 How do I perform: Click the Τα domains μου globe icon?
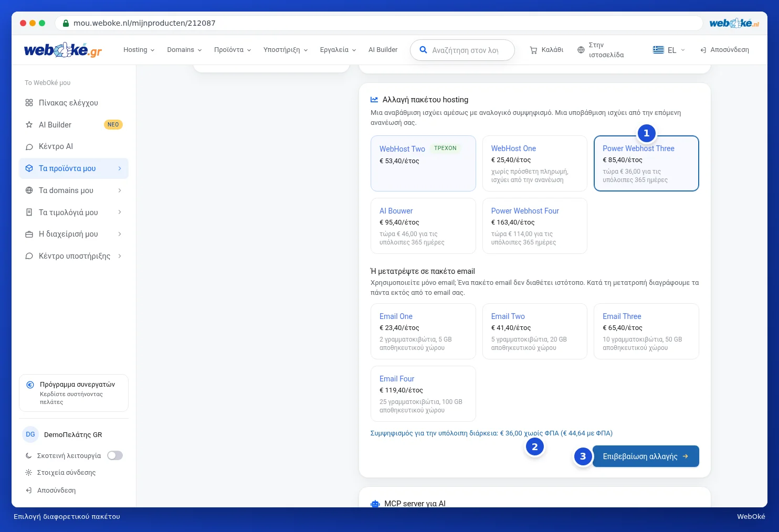pyautogui.click(x=29, y=190)
